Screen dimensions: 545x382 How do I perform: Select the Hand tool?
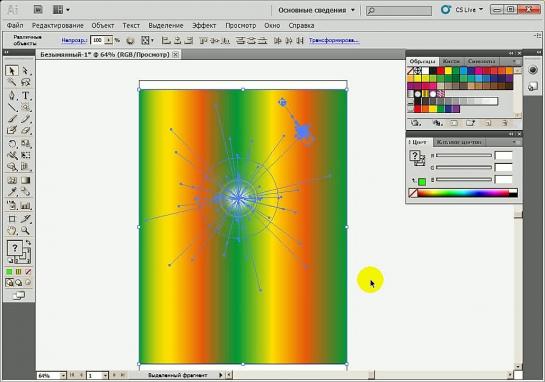(x=12, y=230)
